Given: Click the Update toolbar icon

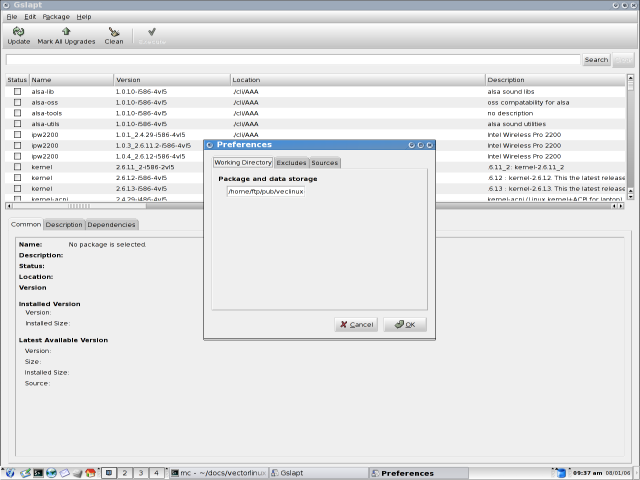Looking at the screenshot, I should tap(18, 32).
